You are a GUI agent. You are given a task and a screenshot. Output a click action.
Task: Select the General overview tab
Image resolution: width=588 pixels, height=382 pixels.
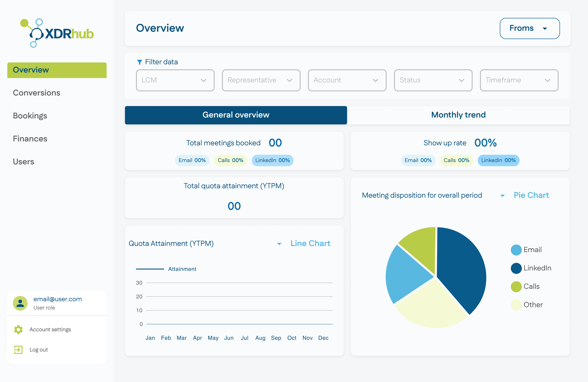(x=236, y=115)
